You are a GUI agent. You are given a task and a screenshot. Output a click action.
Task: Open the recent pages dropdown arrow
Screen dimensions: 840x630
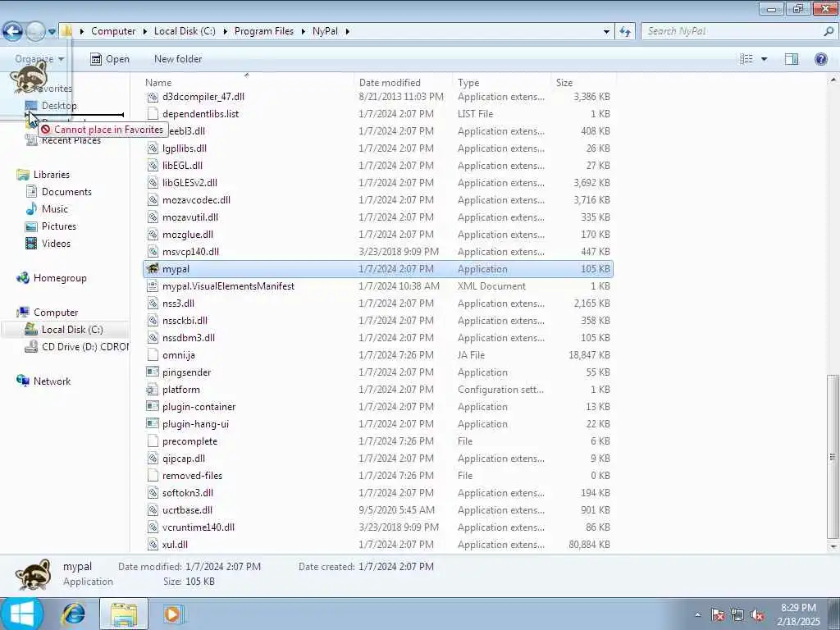coord(52,32)
